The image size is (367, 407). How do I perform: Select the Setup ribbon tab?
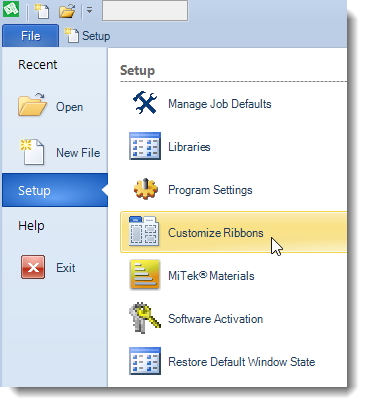[x=87, y=36]
